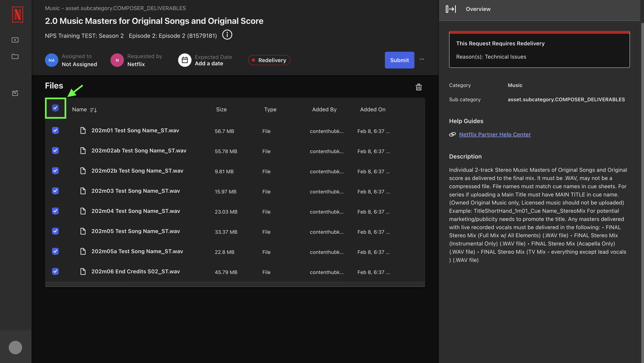The width and height of the screenshot is (644, 363).
Task: Click the 33.37 MB size cell
Action: [x=226, y=232]
